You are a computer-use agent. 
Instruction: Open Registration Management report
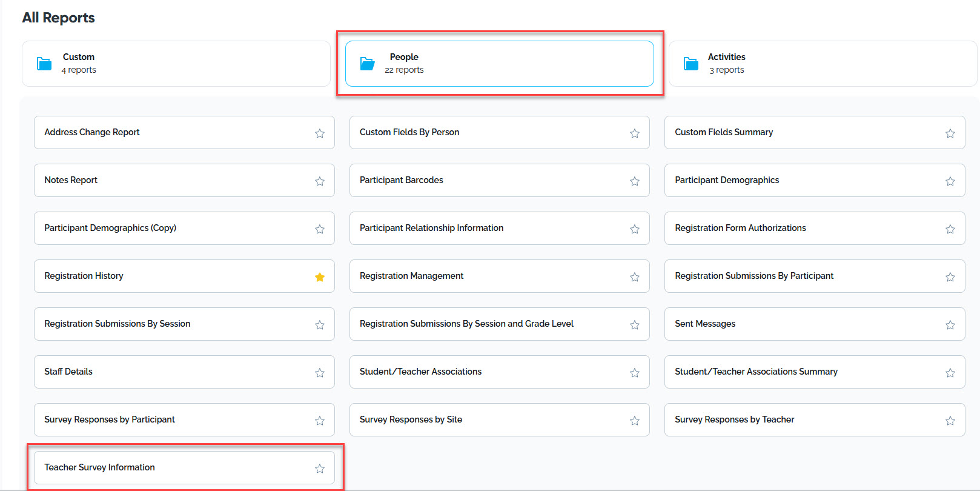(499, 276)
